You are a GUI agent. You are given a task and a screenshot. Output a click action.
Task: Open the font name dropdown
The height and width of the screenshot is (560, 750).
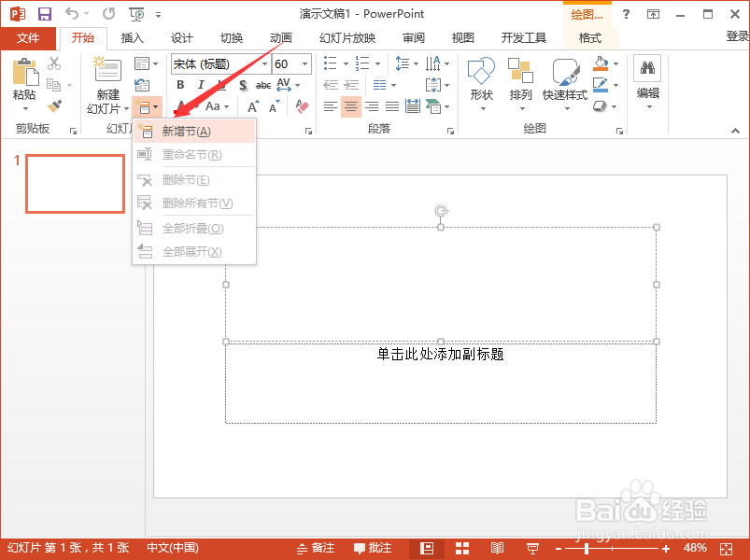(265, 63)
